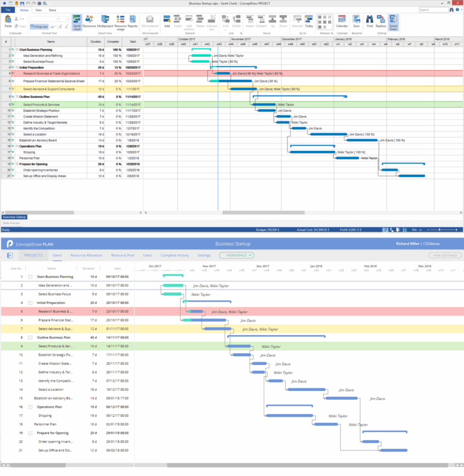Toggle the Wrap text button
Image resolution: width=464 pixels, height=476 pixels.
[x=39, y=27]
